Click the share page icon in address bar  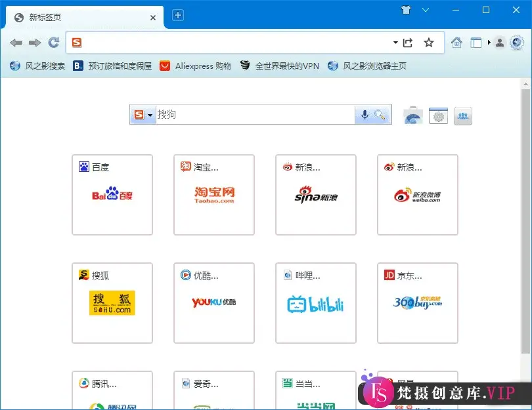(x=407, y=43)
